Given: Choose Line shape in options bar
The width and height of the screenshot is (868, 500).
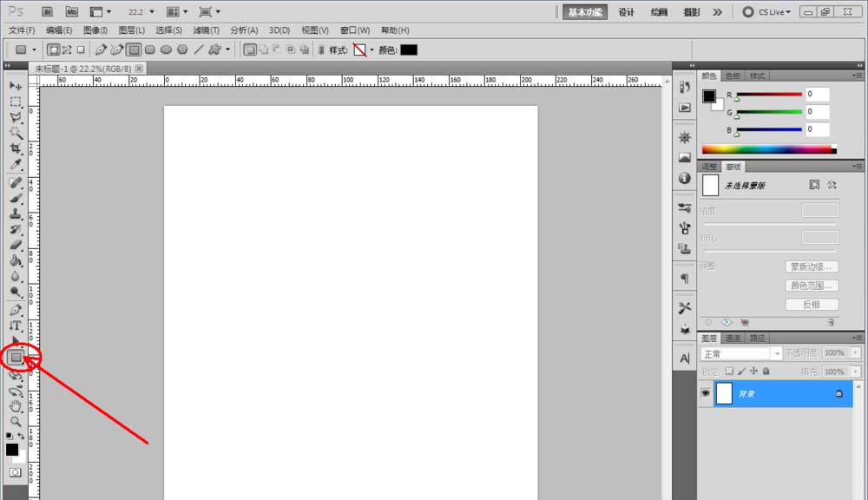Looking at the screenshot, I should point(199,49).
